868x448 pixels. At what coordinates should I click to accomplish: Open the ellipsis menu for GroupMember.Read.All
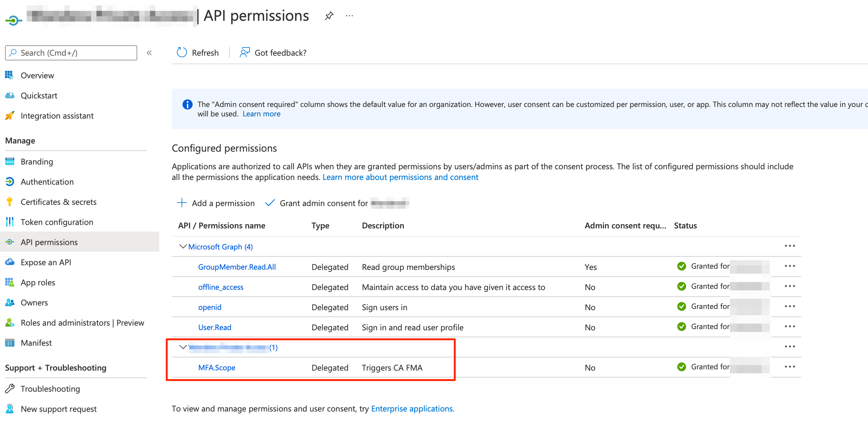(x=790, y=266)
